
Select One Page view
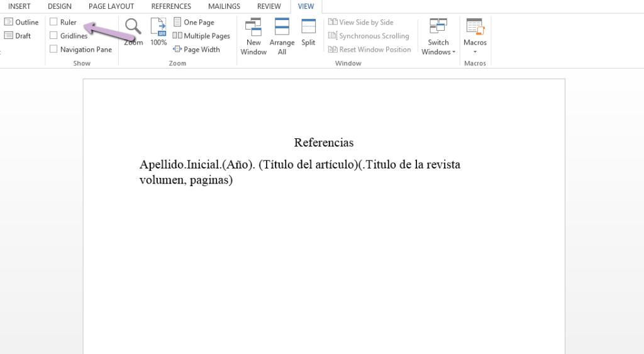coord(194,22)
